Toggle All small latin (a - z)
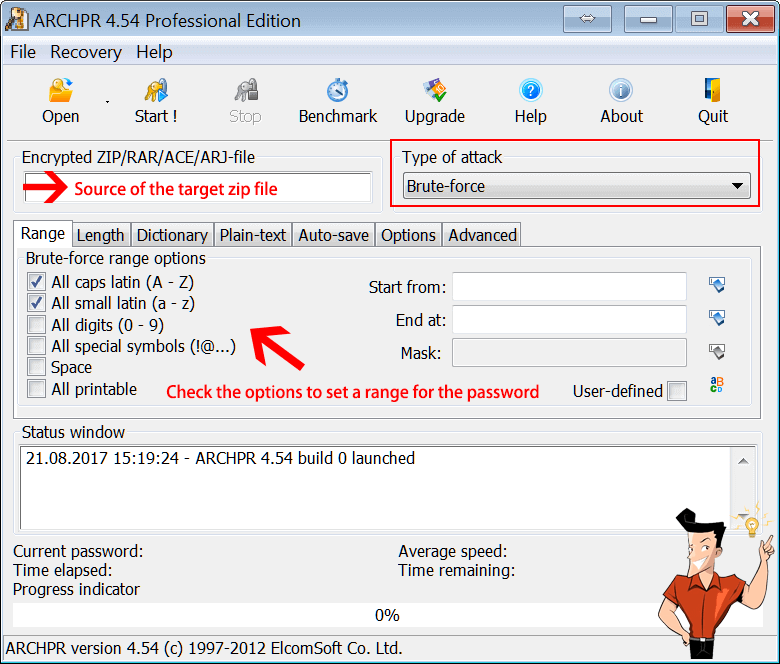Image resolution: width=780 pixels, height=664 pixels. pos(36,303)
